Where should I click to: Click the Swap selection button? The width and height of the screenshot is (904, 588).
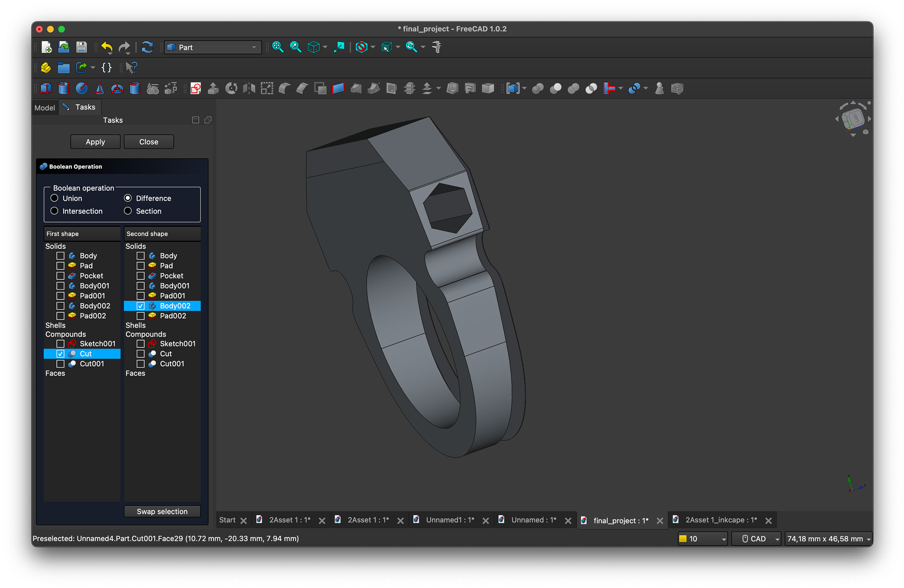click(x=162, y=511)
